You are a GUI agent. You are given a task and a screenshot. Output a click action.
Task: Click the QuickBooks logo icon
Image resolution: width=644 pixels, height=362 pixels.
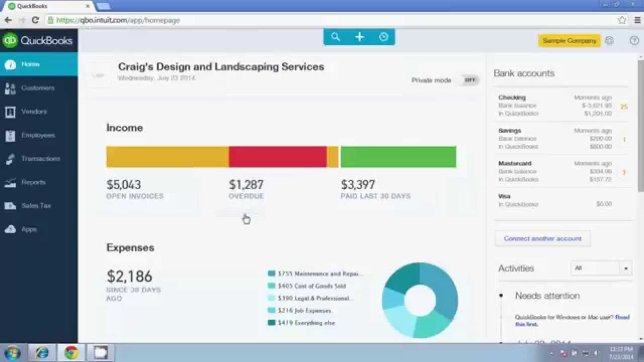click(10, 41)
